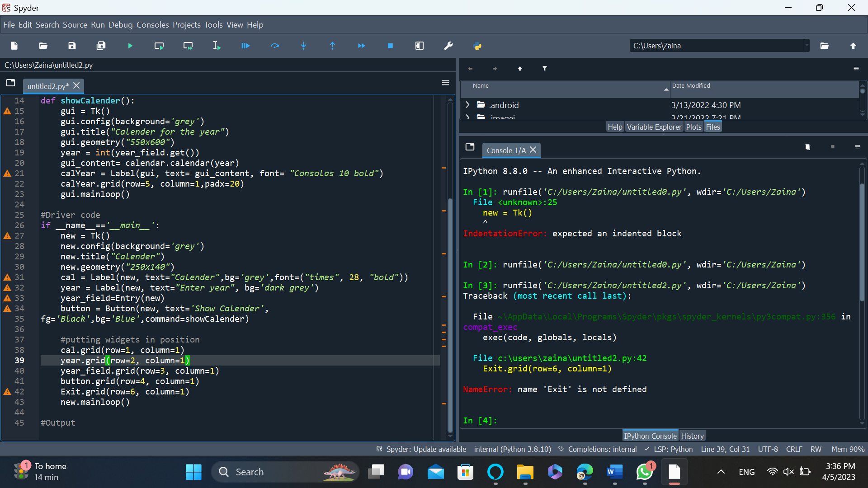Screen dimensions: 868x488
Task: Open editor pane options hamburger menu
Action: [x=445, y=83]
